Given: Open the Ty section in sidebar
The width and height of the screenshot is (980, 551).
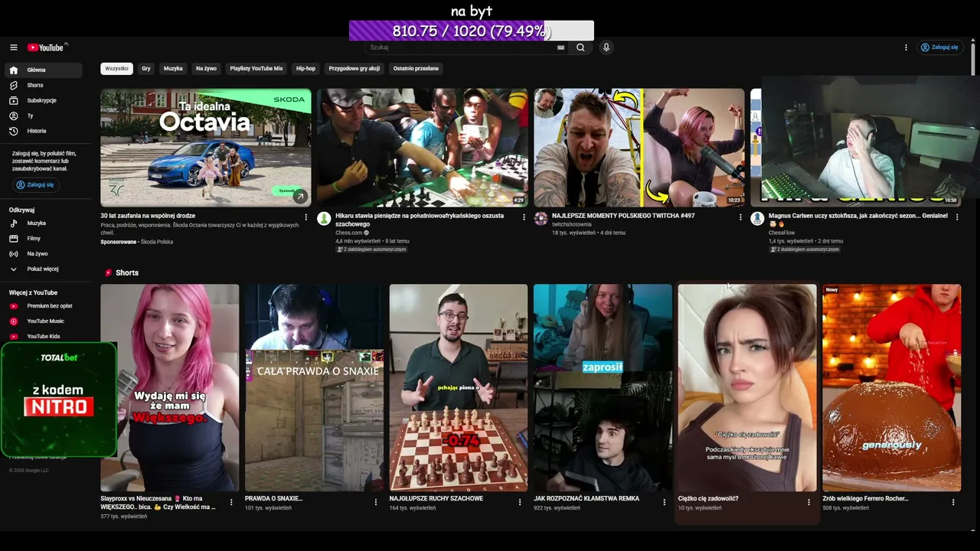Looking at the screenshot, I should 44,116.
